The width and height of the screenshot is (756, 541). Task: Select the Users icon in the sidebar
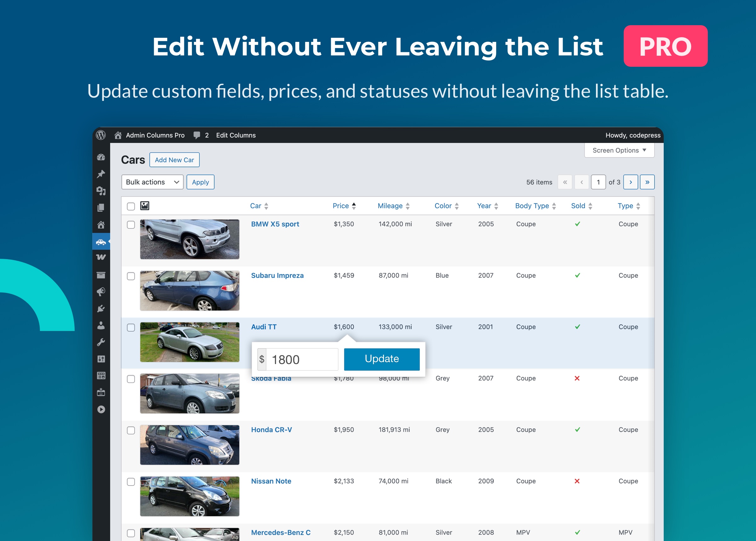click(x=101, y=326)
